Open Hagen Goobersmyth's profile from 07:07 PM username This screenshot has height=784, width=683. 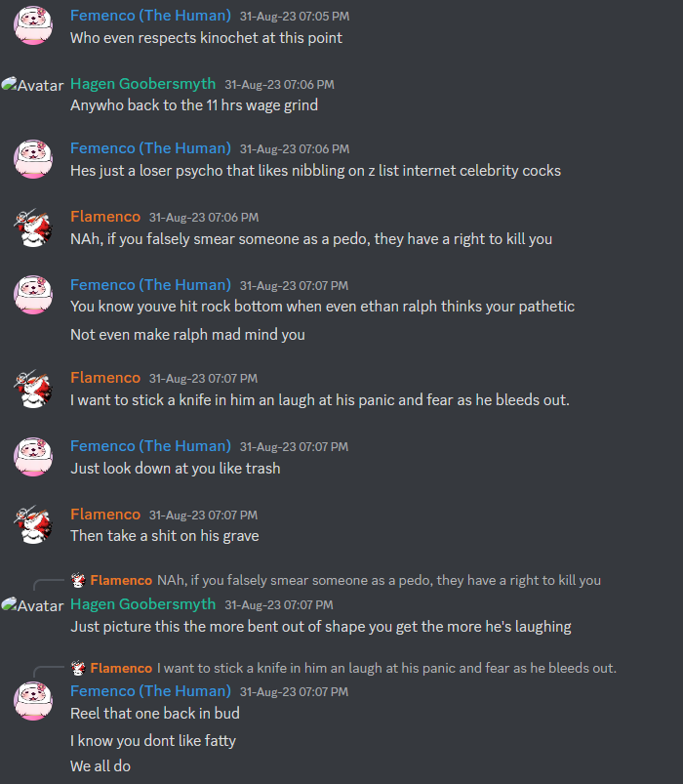tap(142, 604)
